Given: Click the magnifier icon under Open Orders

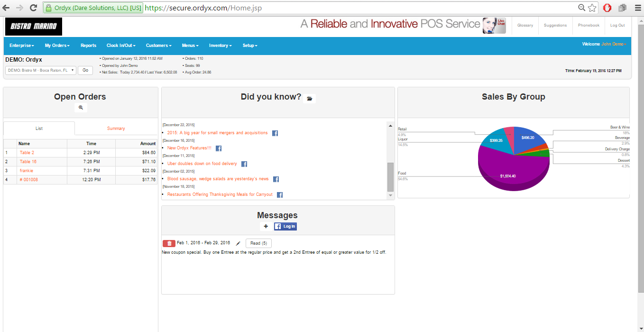Looking at the screenshot, I should click(81, 108).
